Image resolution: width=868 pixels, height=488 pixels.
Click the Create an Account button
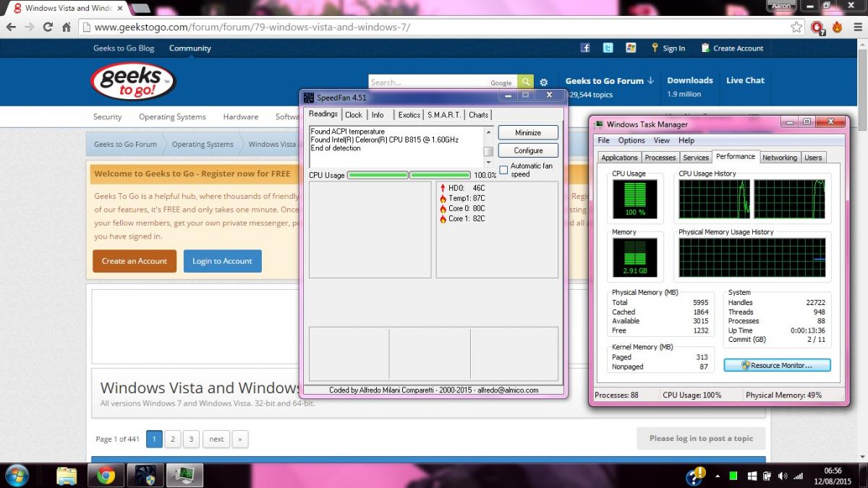[x=135, y=261]
